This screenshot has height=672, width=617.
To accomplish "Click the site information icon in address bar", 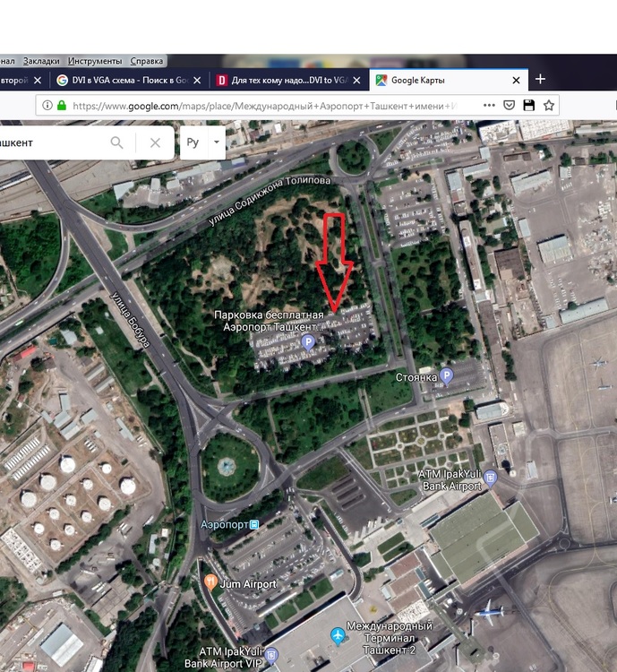I will click(x=47, y=106).
